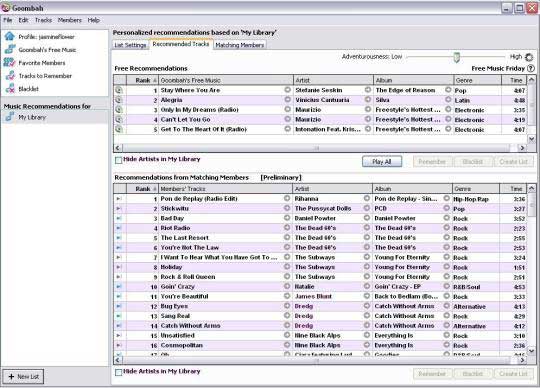Image resolution: width=540 pixels, height=388 pixels.
Task: Click the Free Music Friday help icon
Action: [x=531, y=68]
